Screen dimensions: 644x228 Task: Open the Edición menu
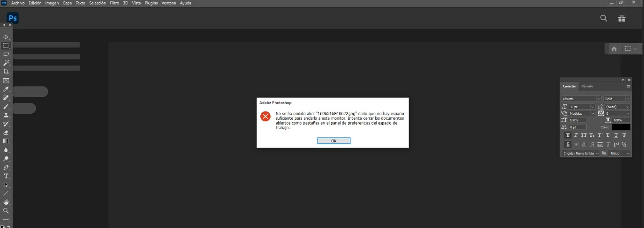point(35,3)
